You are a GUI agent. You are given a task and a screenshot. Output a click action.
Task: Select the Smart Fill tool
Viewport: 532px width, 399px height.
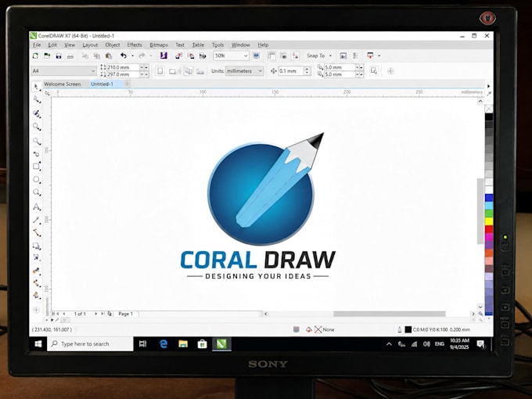[36, 295]
